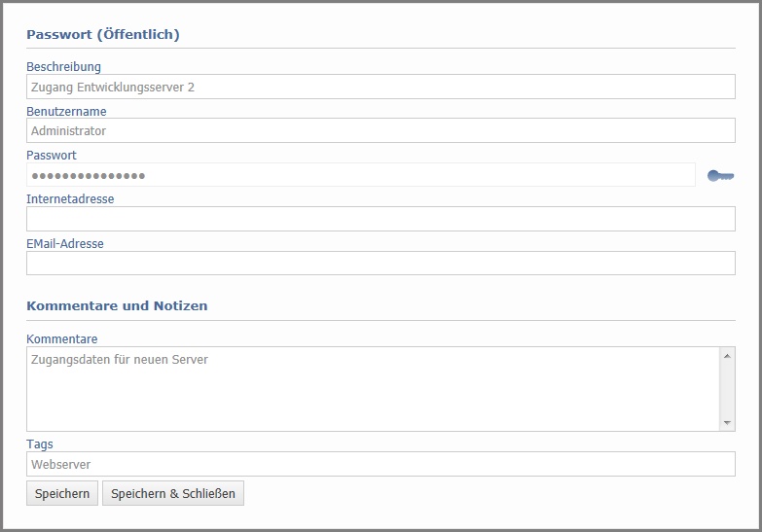The height and width of the screenshot is (532, 762).
Task: Click the EMail-Adresse label
Action: [64, 243]
